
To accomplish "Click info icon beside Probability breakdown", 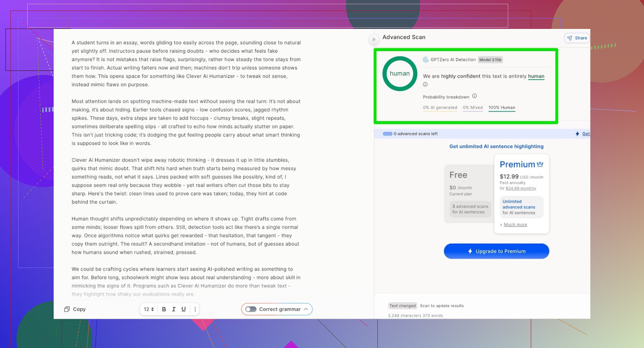I will click(475, 96).
